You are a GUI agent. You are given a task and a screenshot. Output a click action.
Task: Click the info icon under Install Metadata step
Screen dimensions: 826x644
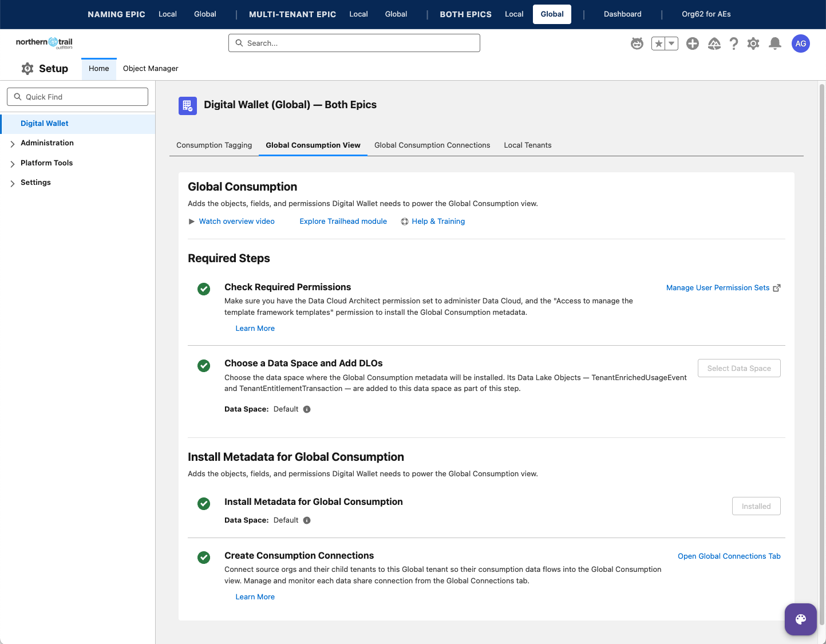point(307,520)
